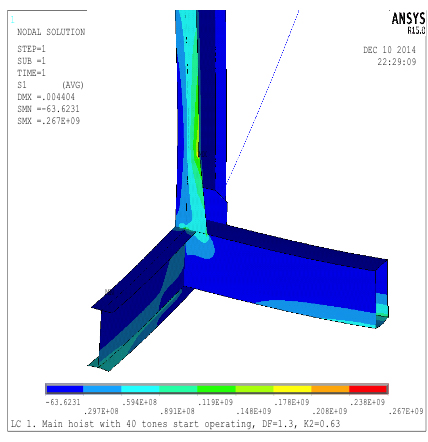Click the ANSYS logo in the corner
The height and width of the screenshot is (442, 428).
408,23
